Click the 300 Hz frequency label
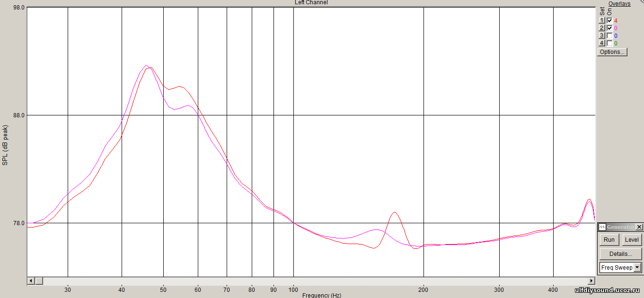Screen dimensions: 644x298 click(x=499, y=289)
